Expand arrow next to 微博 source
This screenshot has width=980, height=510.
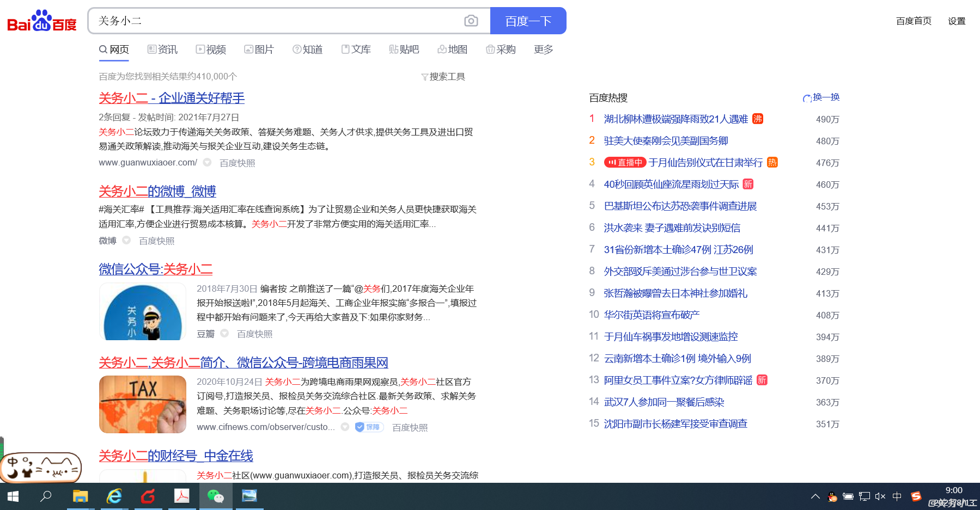(126, 240)
